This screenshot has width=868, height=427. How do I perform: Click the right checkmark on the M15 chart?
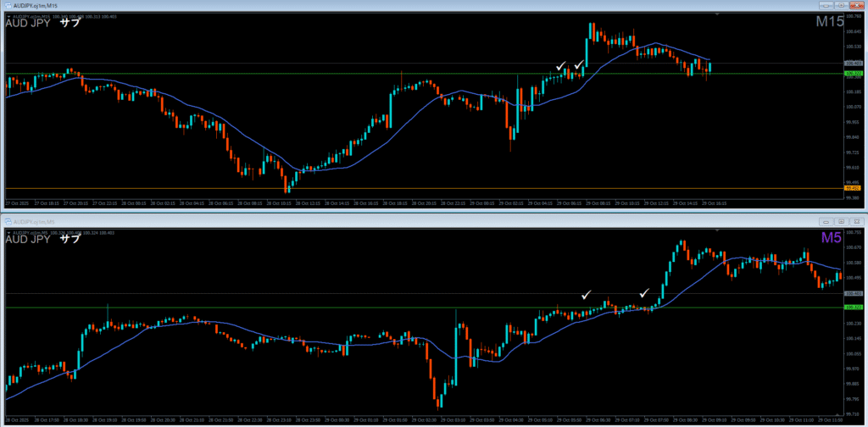[x=579, y=65]
